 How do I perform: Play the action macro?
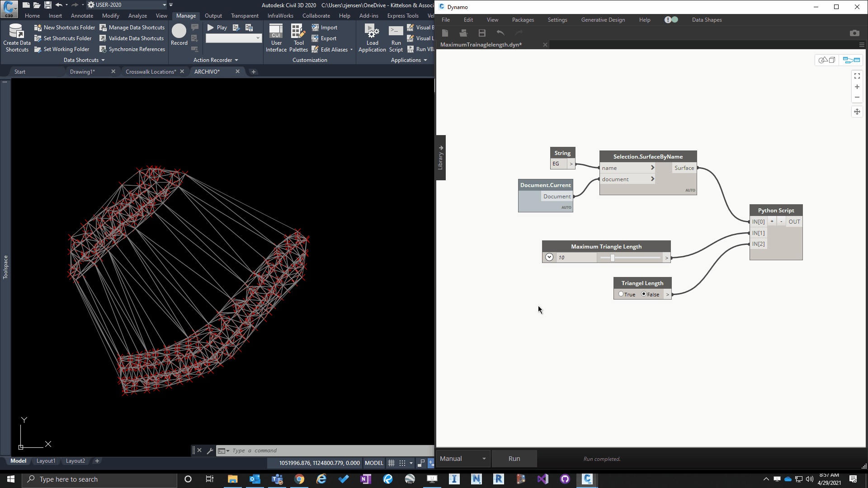(x=217, y=28)
